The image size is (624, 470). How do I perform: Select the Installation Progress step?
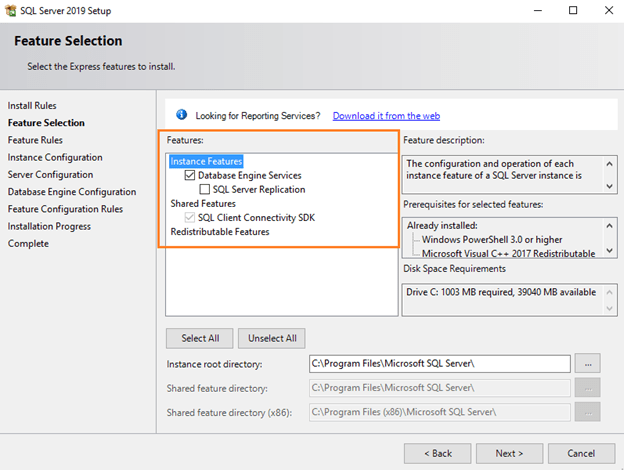49,226
